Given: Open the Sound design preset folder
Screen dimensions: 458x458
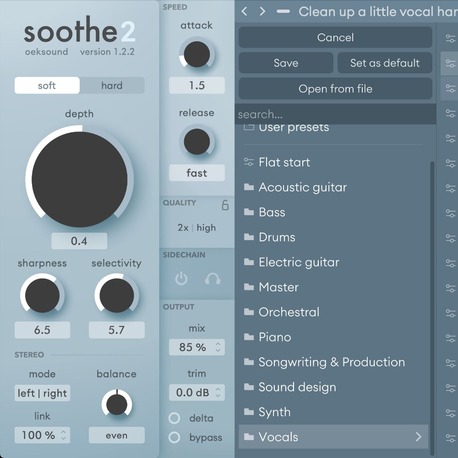Looking at the screenshot, I should (x=333, y=387).
